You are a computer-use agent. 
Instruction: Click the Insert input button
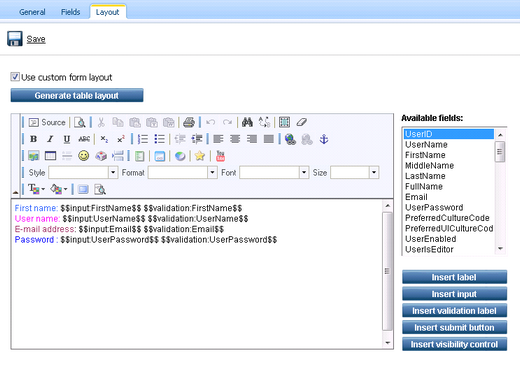454,294
